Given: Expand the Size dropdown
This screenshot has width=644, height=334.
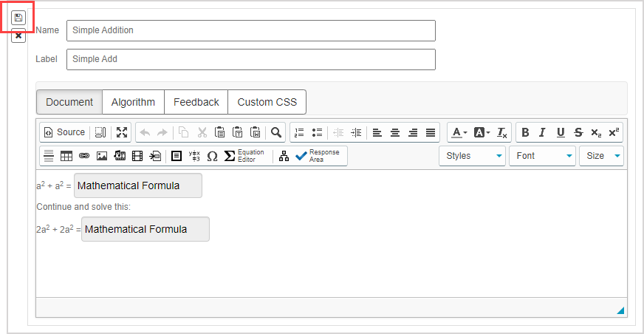Looking at the screenshot, I should click(602, 156).
